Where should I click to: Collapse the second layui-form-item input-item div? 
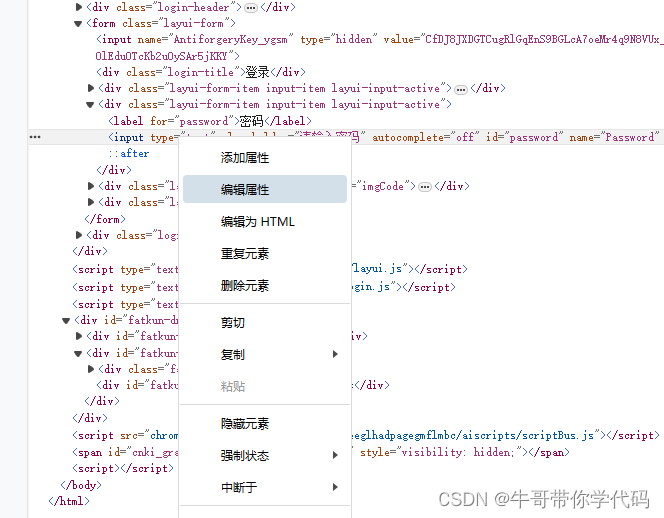(x=90, y=104)
